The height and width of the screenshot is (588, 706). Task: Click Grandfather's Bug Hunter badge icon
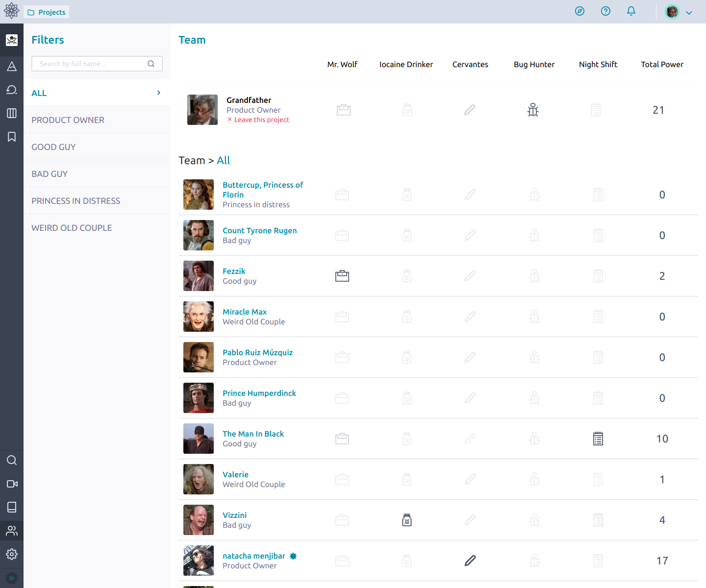pos(533,110)
